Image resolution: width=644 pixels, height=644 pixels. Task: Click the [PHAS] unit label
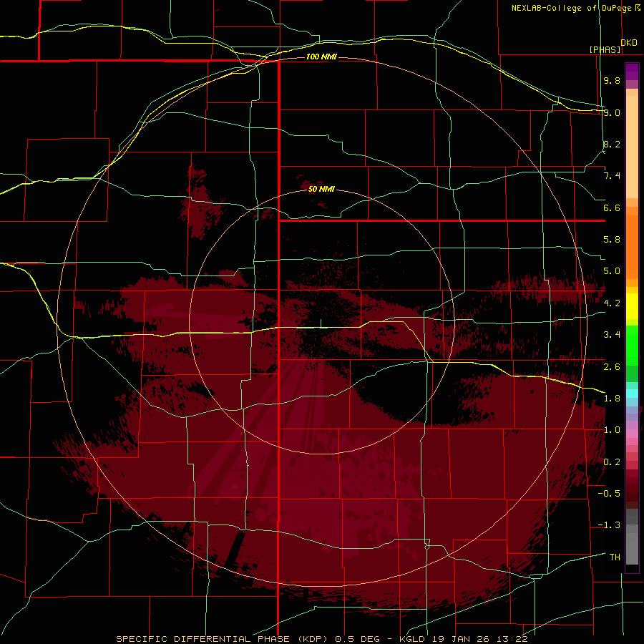[605, 49]
